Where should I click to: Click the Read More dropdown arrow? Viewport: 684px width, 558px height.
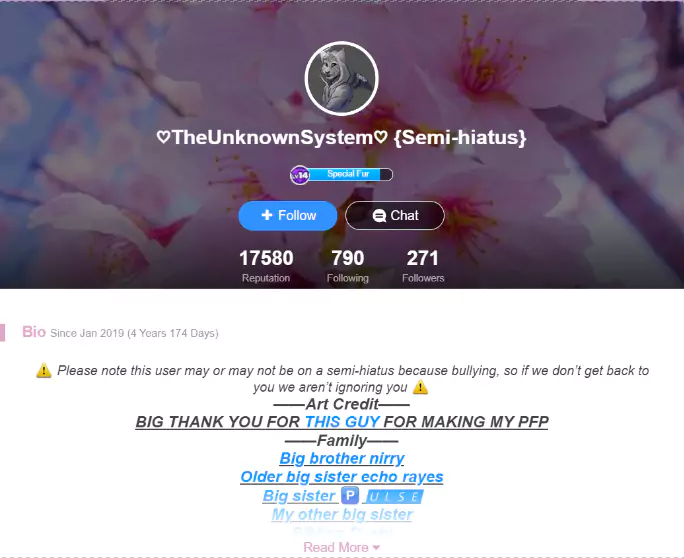point(376,548)
